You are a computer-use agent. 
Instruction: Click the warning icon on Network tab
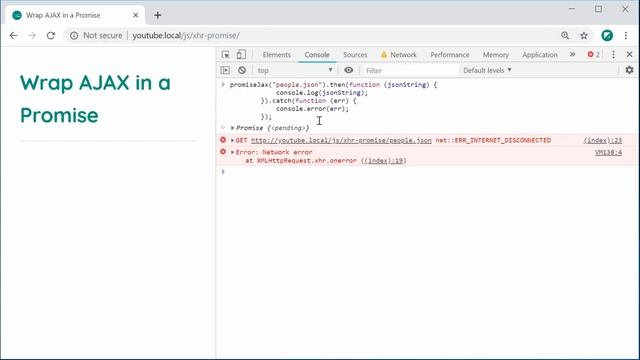[x=384, y=54]
